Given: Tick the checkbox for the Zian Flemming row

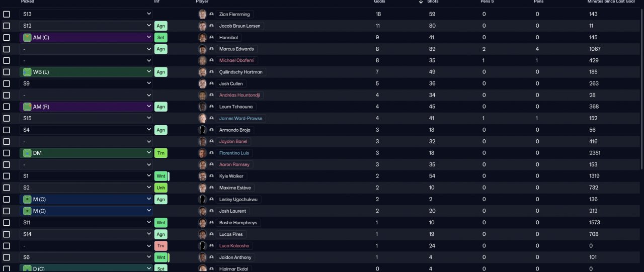Looking at the screenshot, I should pos(7,14).
